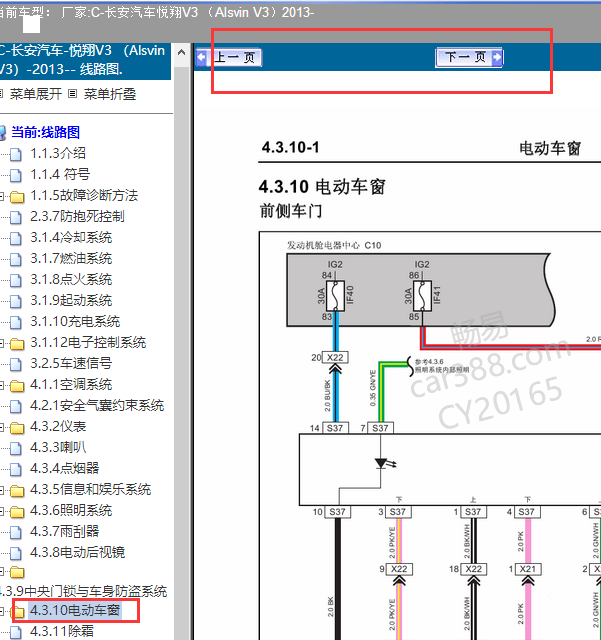This screenshot has width=601, height=640.
Task: Click the page icon beside 3.1.10充电系统
Action: tap(16, 322)
